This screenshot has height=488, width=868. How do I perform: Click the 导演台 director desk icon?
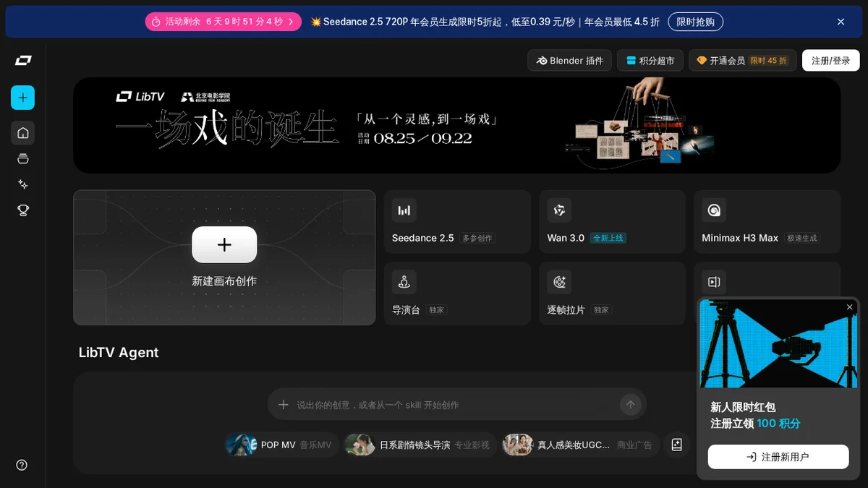coord(404,282)
